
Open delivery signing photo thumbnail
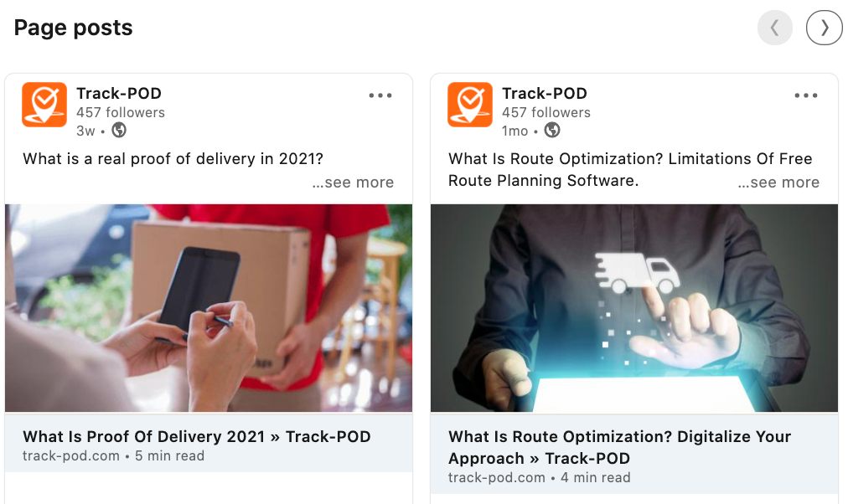click(x=209, y=308)
